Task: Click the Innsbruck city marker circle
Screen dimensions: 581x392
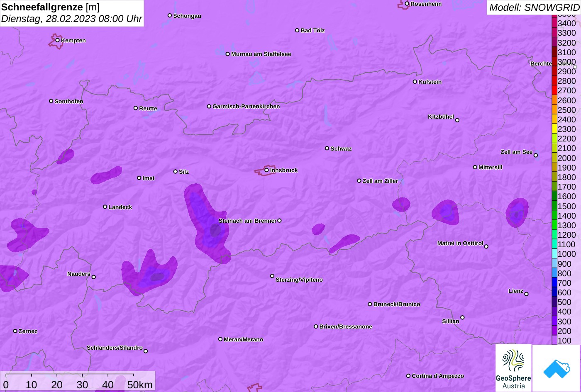Action: pyautogui.click(x=267, y=170)
